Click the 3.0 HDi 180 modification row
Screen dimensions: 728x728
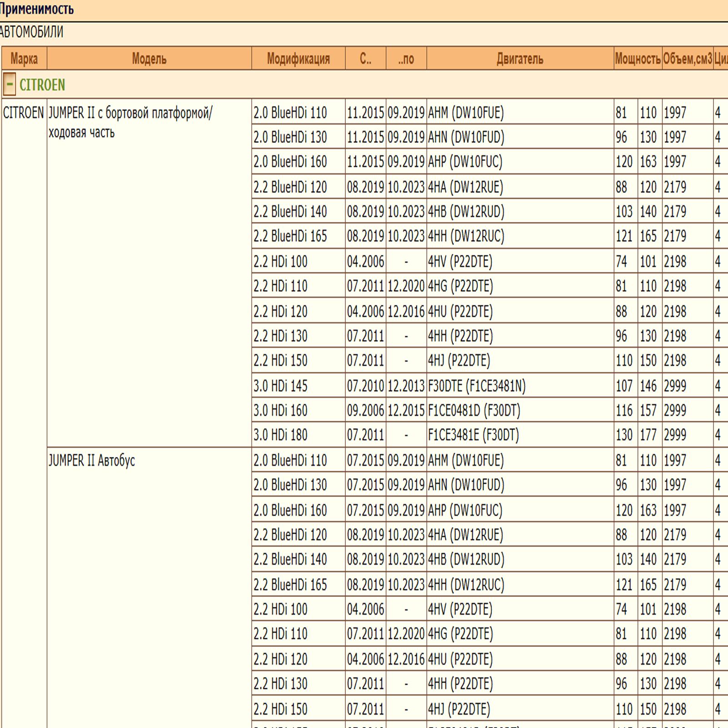tap(280, 435)
